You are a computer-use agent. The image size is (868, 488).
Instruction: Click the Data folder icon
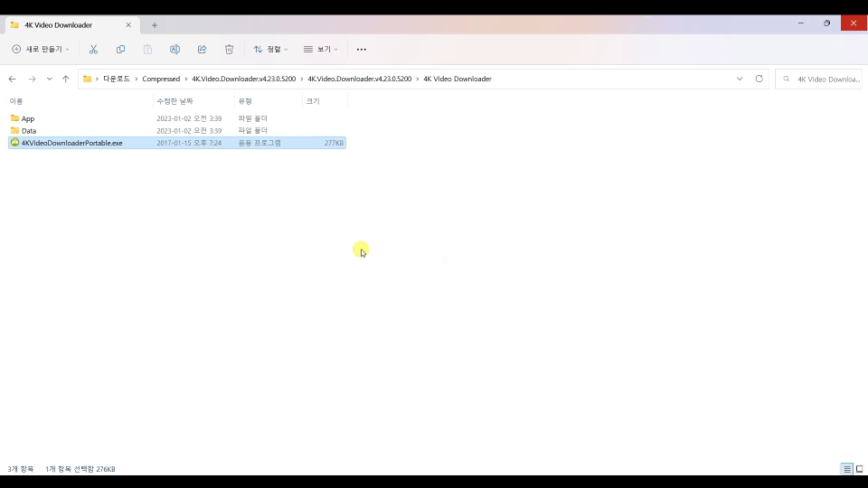(x=15, y=130)
